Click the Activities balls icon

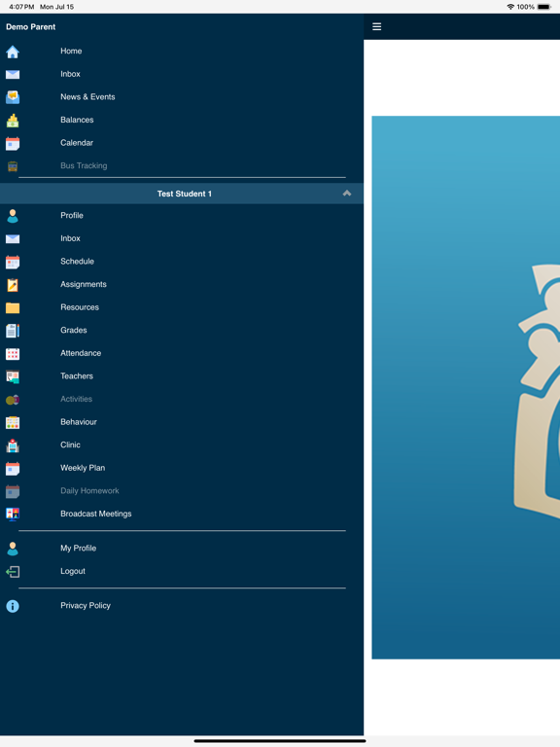[13, 400]
